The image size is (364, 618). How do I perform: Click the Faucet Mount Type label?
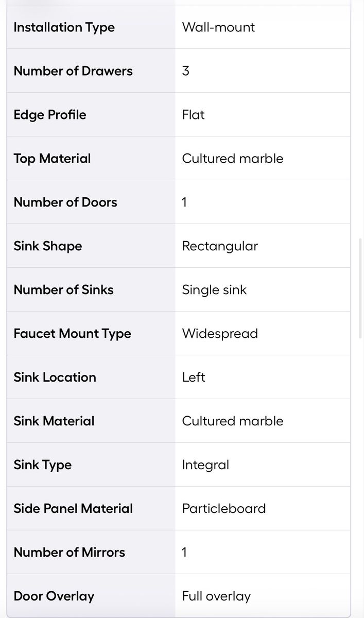click(x=72, y=334)
